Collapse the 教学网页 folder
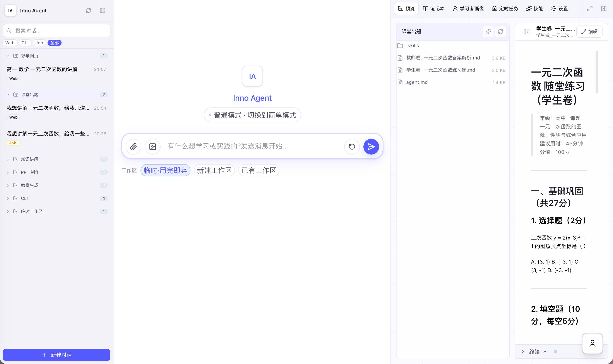The image size is (613, 364). (x=57, y=56)
